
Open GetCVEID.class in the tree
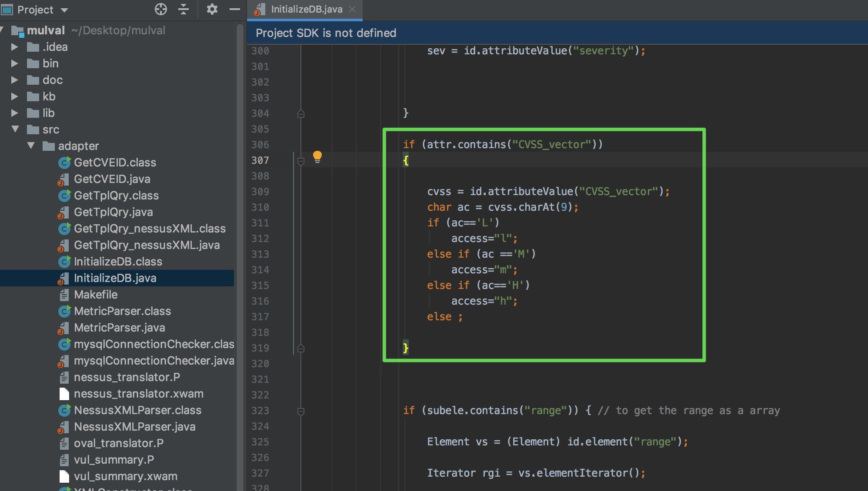pyautogui.click(x=115, y=163)
